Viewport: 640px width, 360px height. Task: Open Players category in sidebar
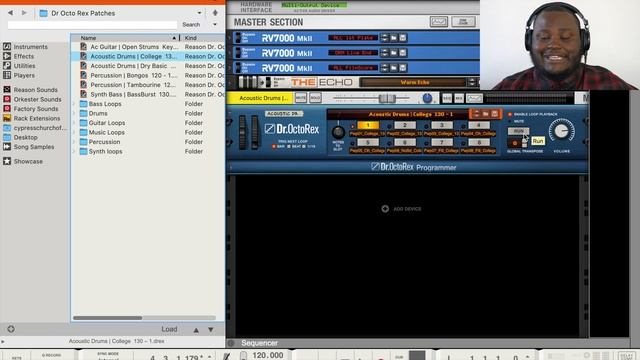[x=19, y=76]
